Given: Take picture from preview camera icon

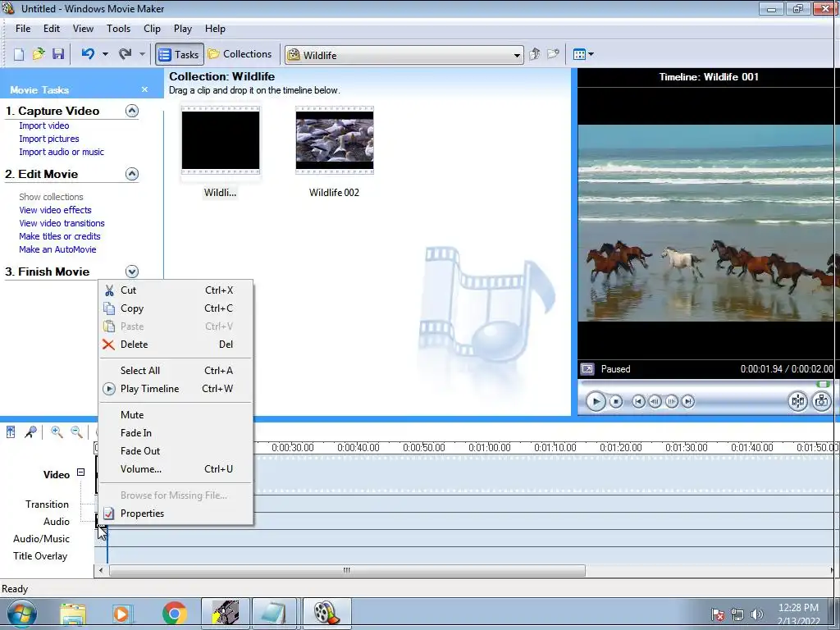Looking at the screenshot, I should coord(821,401).
